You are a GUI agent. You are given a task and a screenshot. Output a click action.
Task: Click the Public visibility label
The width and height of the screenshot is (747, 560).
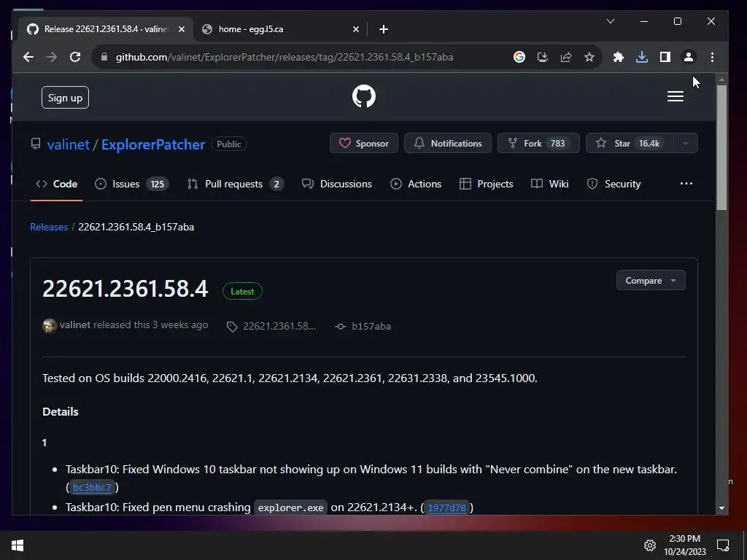pyautogui.click(x=229, y=144)
